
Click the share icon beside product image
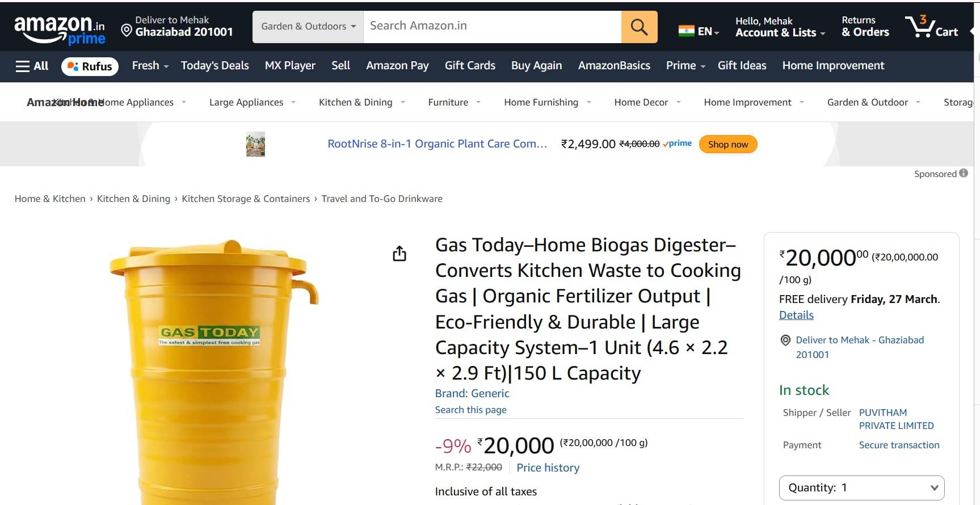click(x=399, y=254)
